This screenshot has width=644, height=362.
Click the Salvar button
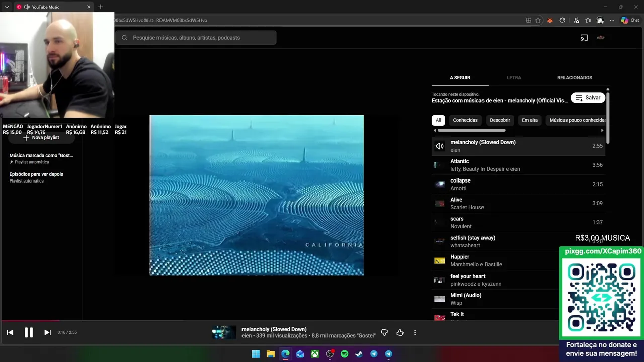click(588, 98)
